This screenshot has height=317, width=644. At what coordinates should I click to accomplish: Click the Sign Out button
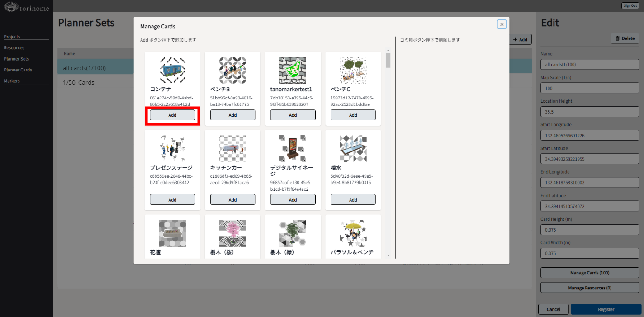[x=630, y=5]
